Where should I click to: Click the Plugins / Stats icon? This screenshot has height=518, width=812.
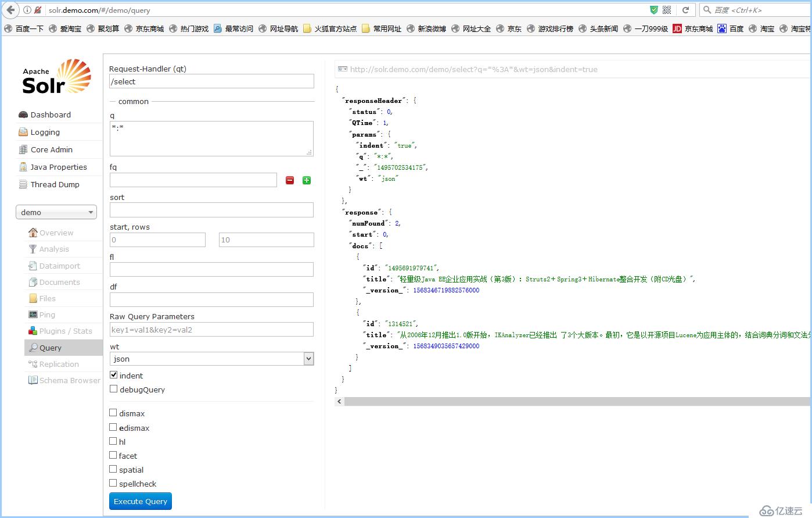(x=33, y=331)
